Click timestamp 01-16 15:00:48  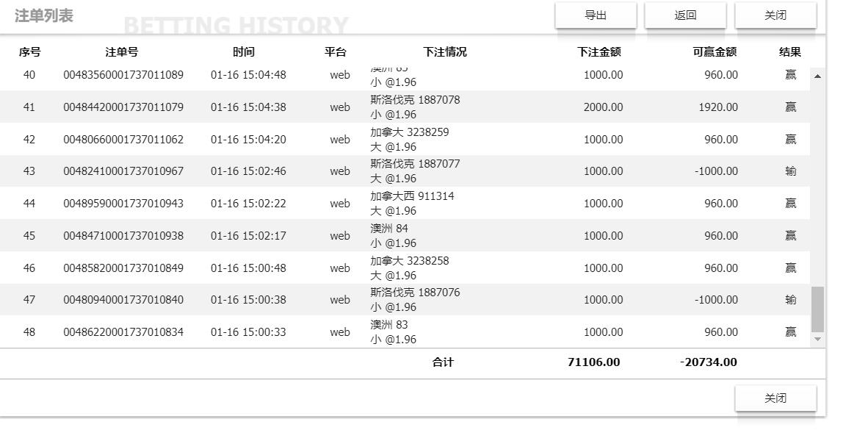tap(248, 268)
